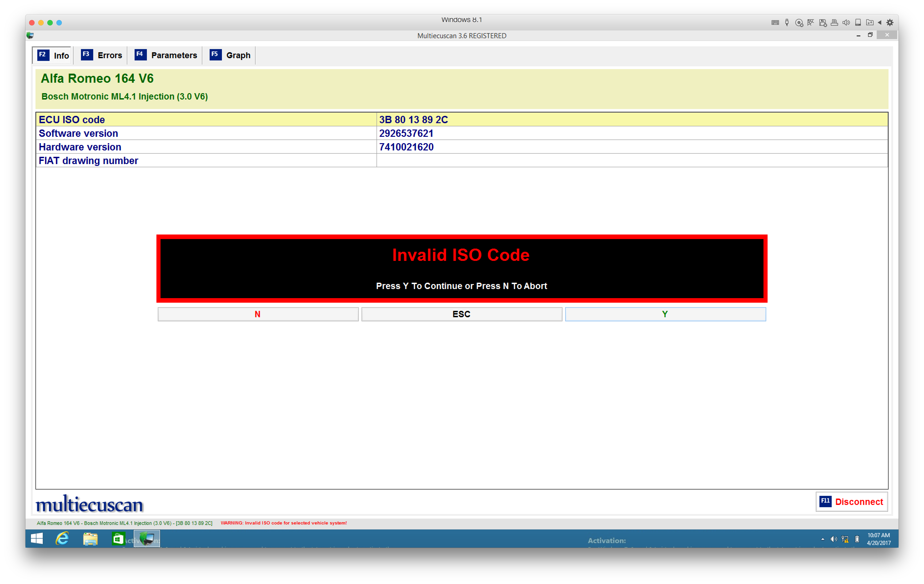Open the shared folders icon

coord(869,23)
